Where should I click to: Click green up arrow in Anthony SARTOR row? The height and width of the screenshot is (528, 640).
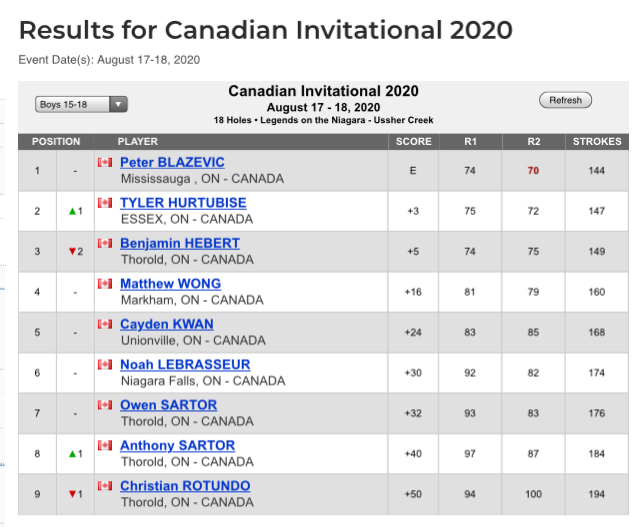(x=72, y=453)
